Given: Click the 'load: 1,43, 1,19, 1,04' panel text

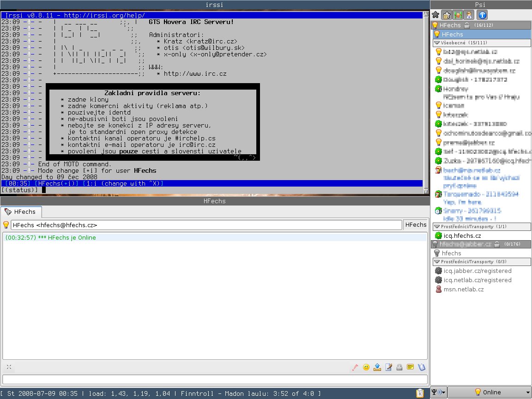Looking at the screenshot, I should click(130, 393).
